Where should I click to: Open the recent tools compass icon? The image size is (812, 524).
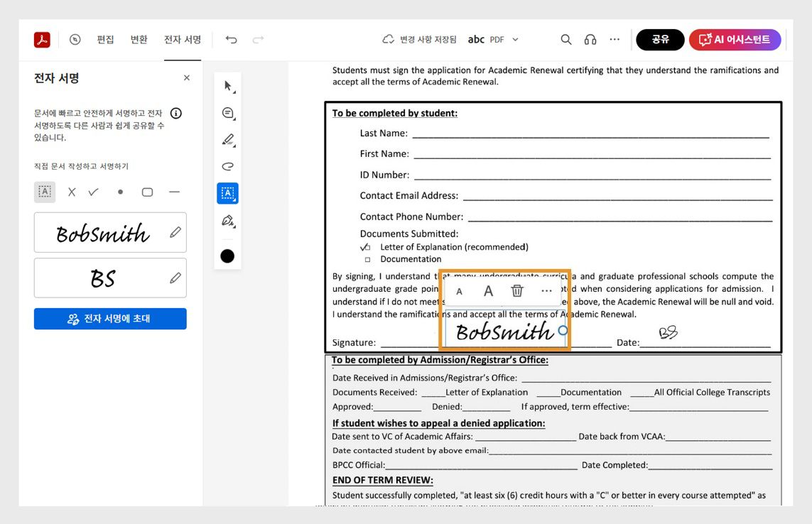pyautogui.click(x=75, y=39)
